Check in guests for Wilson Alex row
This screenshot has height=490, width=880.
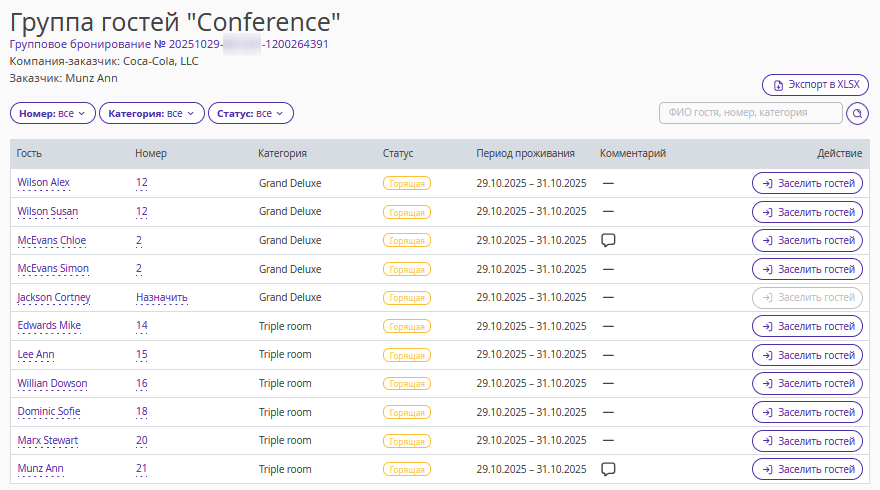pos(807,183)
